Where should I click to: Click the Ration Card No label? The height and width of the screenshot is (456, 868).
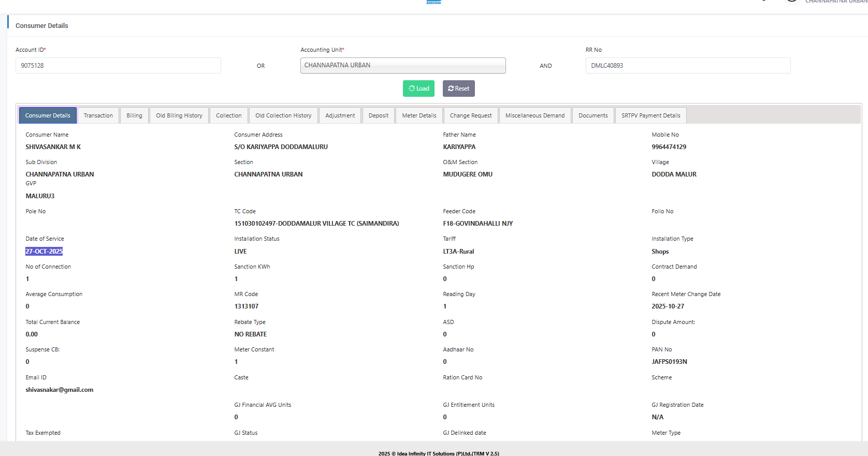[x=462, y=377]
